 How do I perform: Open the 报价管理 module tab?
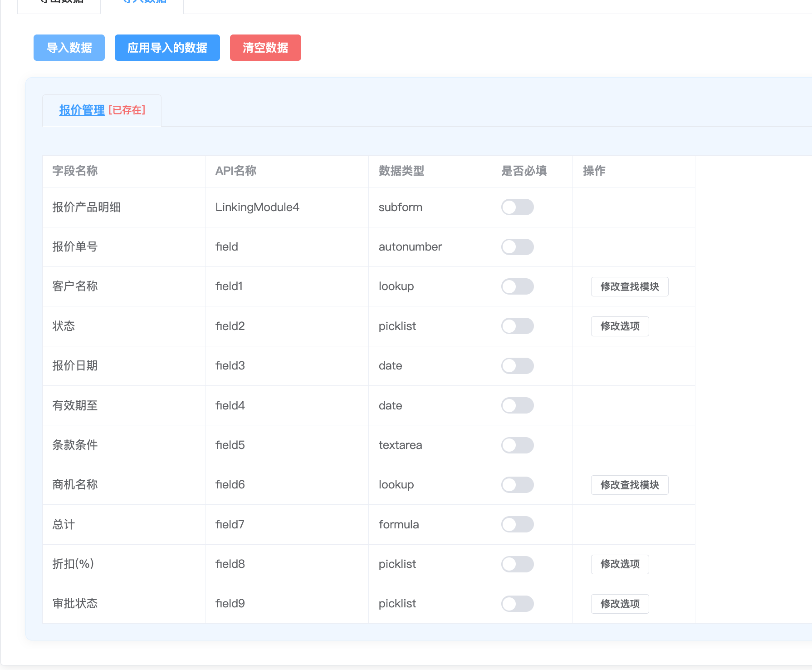tap(82, 110)
